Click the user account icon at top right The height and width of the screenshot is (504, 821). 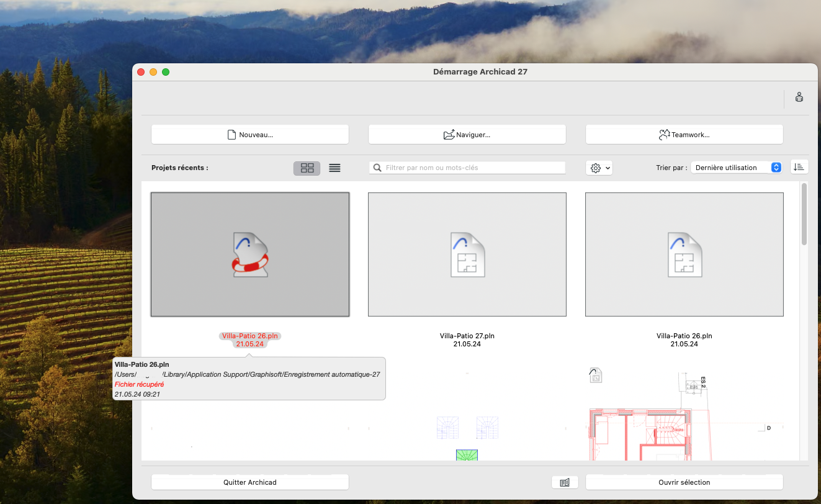(799, 97)
